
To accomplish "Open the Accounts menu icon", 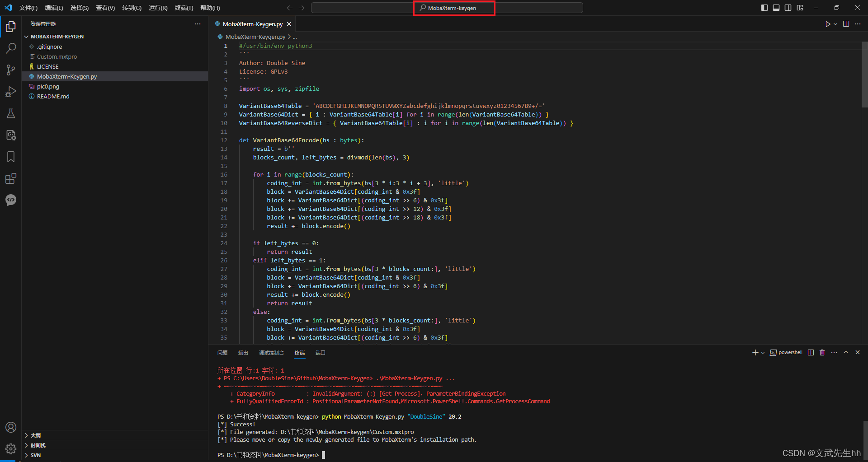I will [x=11, y=427].
